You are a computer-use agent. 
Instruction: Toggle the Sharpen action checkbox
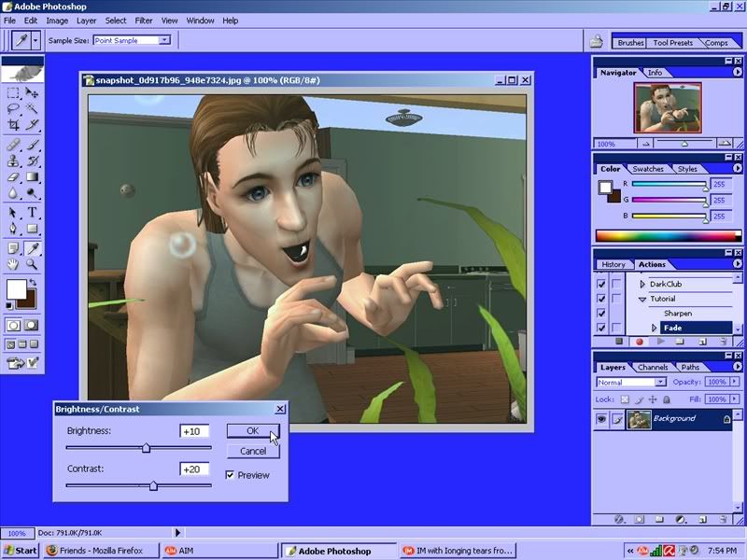click(601, 314)
